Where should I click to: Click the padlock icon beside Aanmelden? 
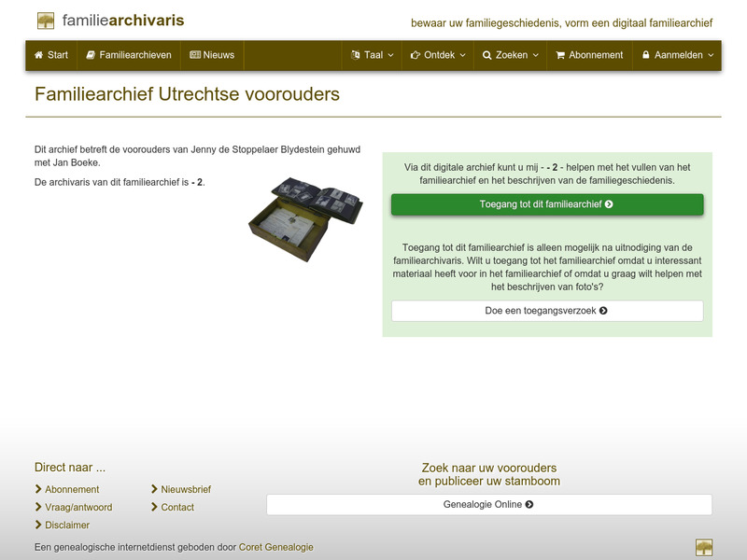click(645, 55)
